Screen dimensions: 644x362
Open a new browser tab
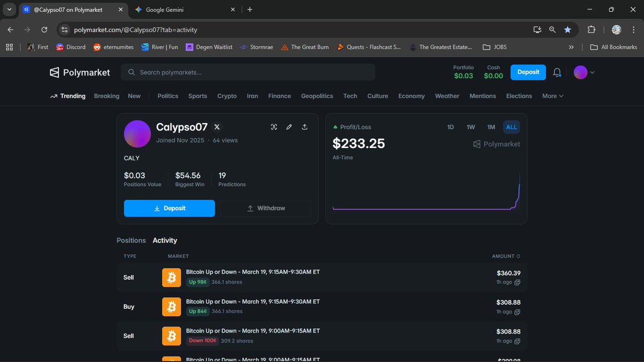[x=250, y=10]
